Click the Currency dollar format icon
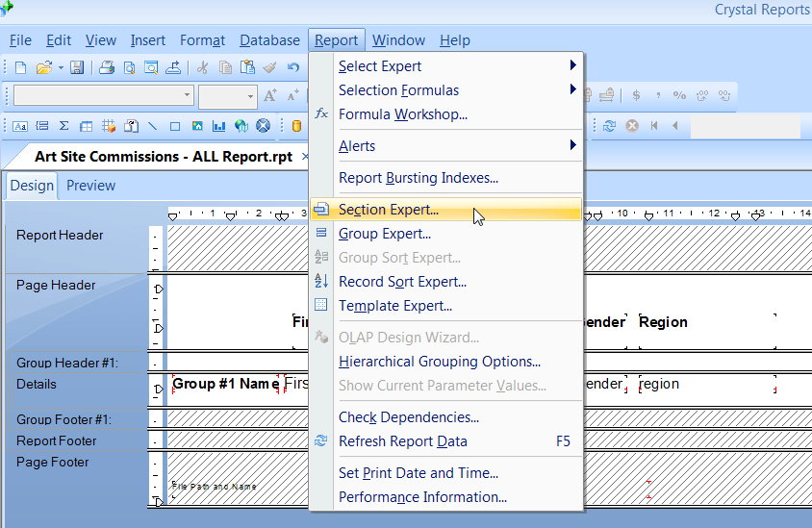This screenshot has height=528, width=812. pos(637,95)
